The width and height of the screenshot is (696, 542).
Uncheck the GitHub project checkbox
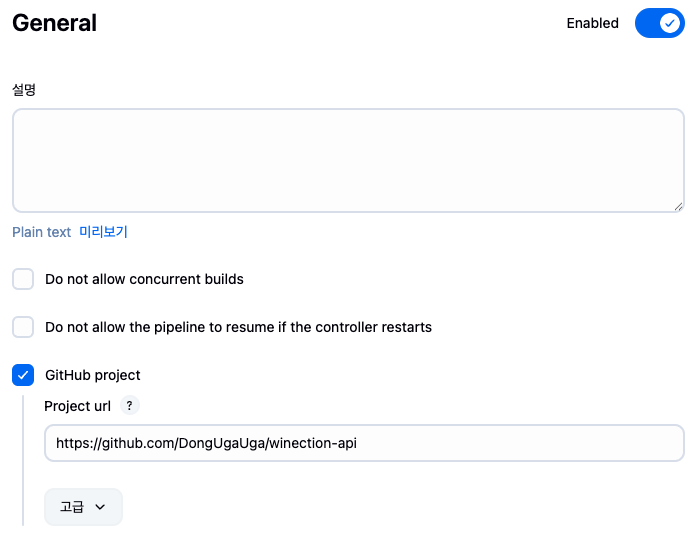[x=23, y=375]
